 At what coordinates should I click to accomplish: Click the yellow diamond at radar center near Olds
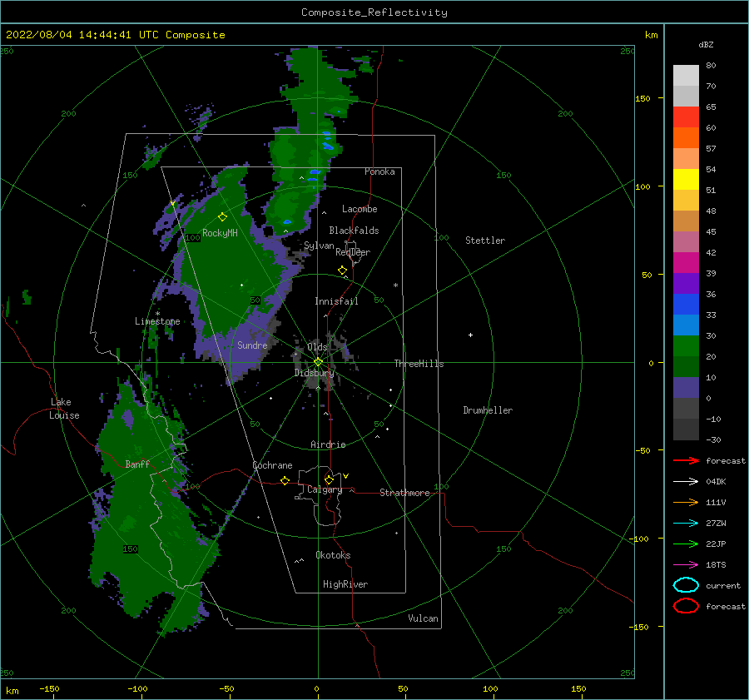pyautogui.click(x=318, y=362)
